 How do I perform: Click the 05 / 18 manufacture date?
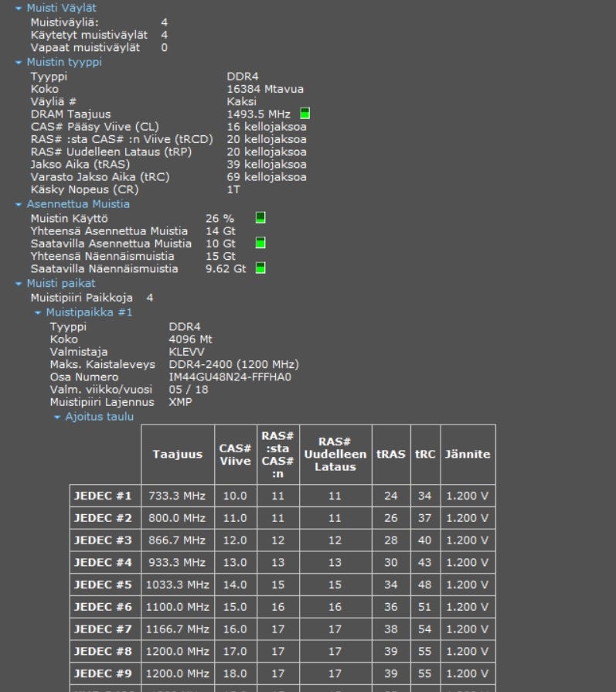point(189,390)
